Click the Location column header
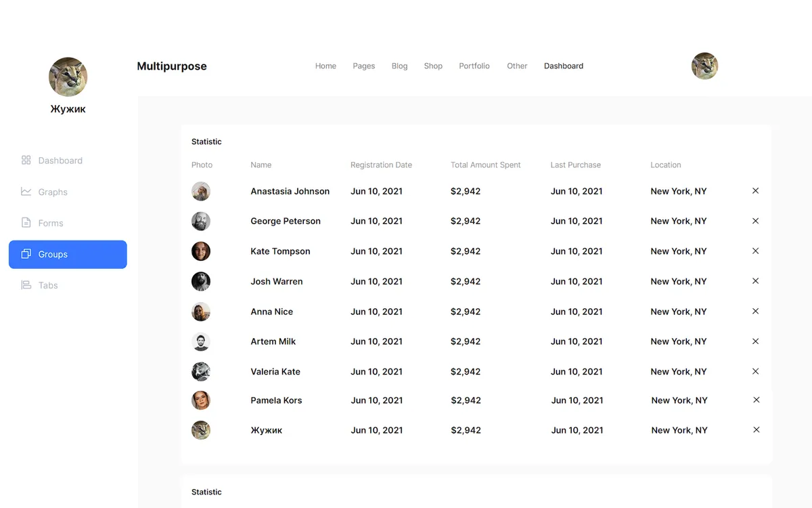Viewport: 812px width, 508px height. (666, 165)
